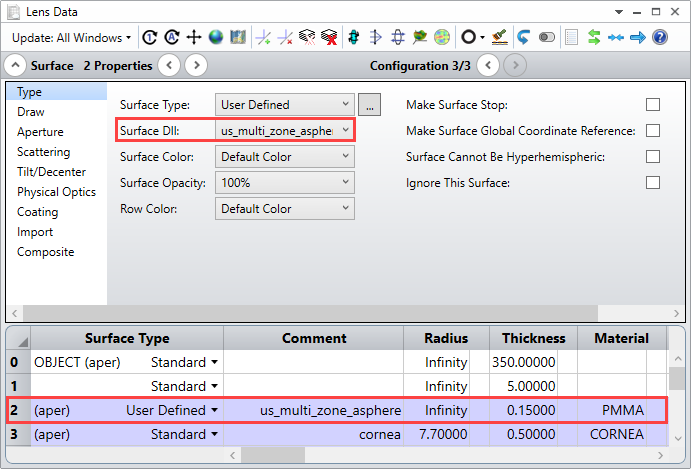The width and height of the screenshot is (691, 469).
Task: Click the blue right-arrow icon
Action: coord(638,37)
